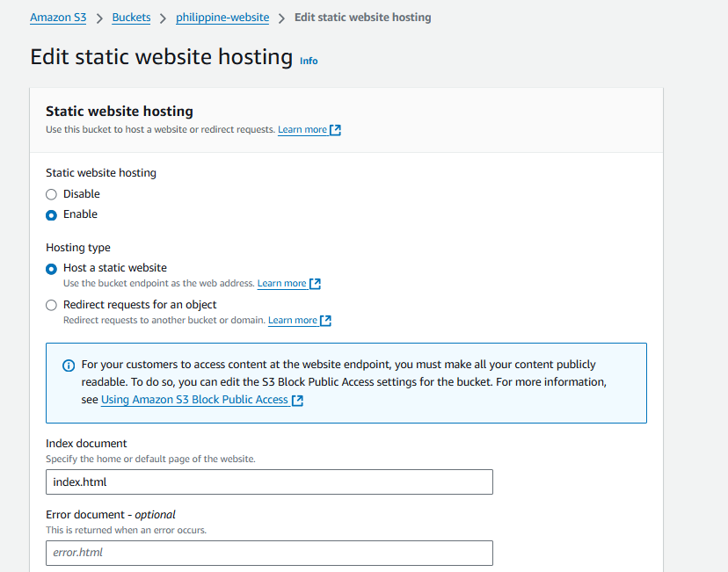Click the Index document text field
The height and width of the screenshot is (572, 728).
269,482
